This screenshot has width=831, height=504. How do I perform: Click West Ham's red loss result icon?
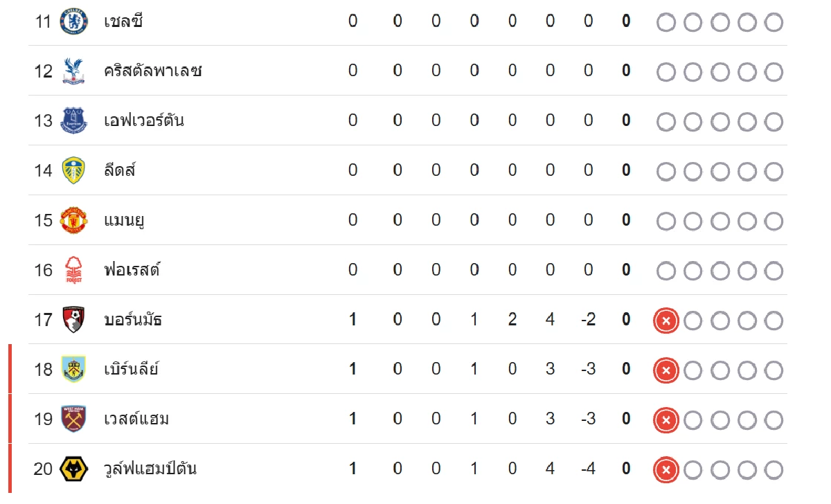(x=666, y=420)
